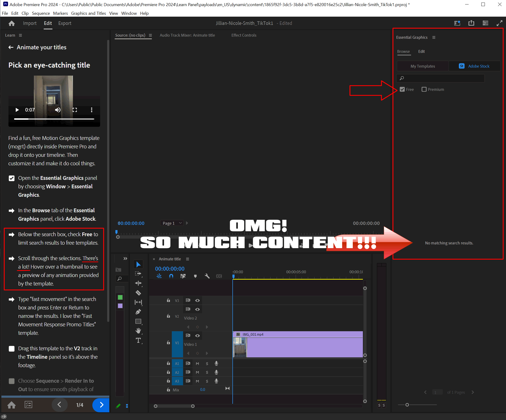
Task: Toggle V3 track output eye
Action: pyautogui.click(x=197, y=300)
